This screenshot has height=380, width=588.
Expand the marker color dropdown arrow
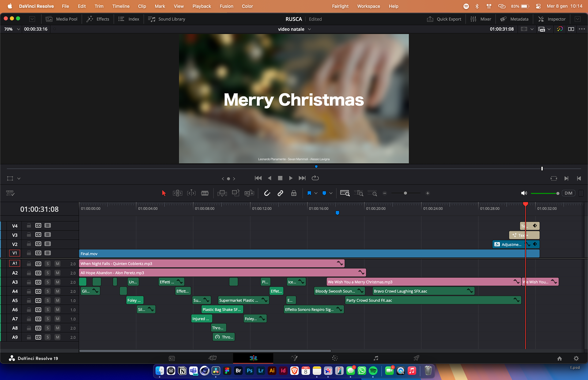click(x=331, y=193)
